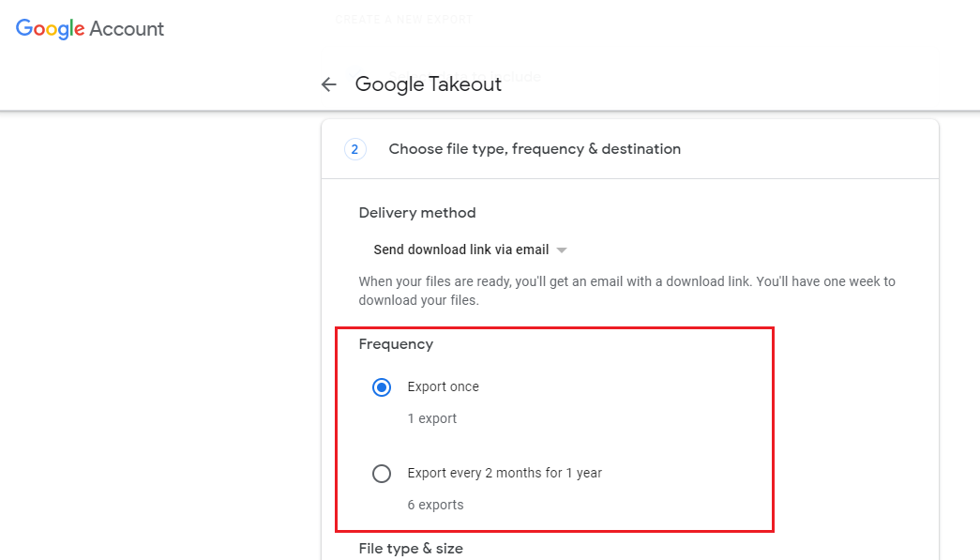Click the "Export once" option label
The height and width of the screenshot is (560, 980).
pyautogui.click(x=443, y=387)
